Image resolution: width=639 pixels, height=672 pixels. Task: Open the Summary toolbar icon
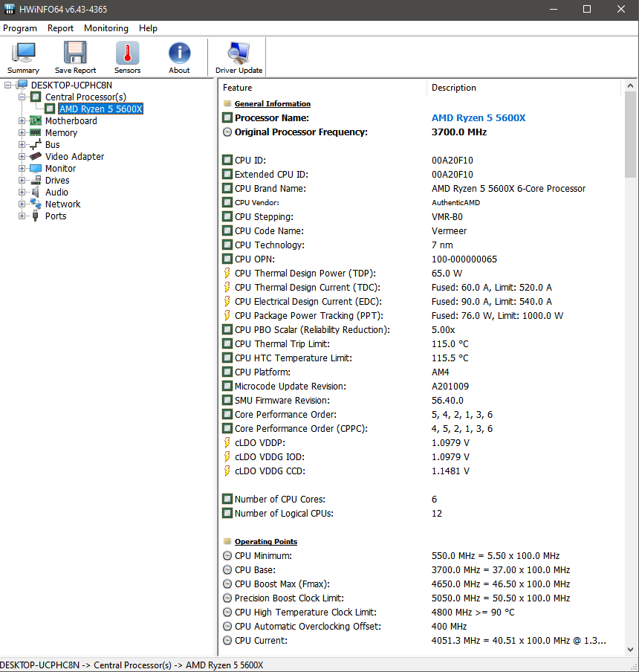point(23,57)
